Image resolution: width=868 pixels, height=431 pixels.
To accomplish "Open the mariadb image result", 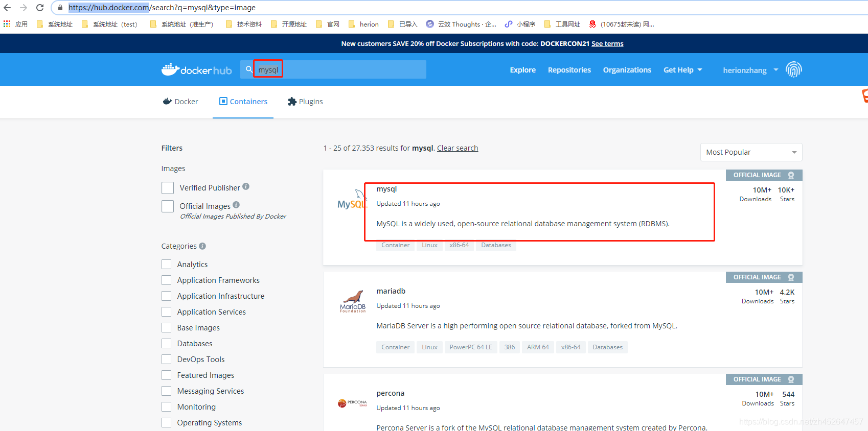I will 391,291.
